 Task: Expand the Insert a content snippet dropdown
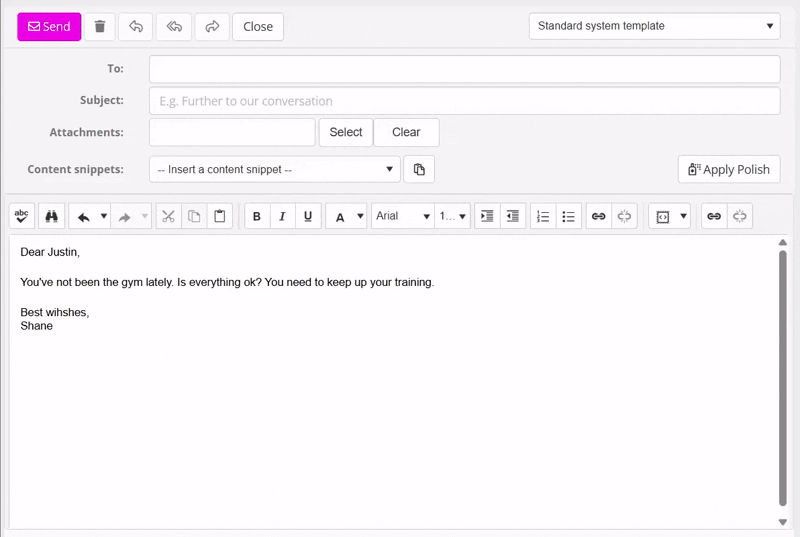(x=275, y=170)
